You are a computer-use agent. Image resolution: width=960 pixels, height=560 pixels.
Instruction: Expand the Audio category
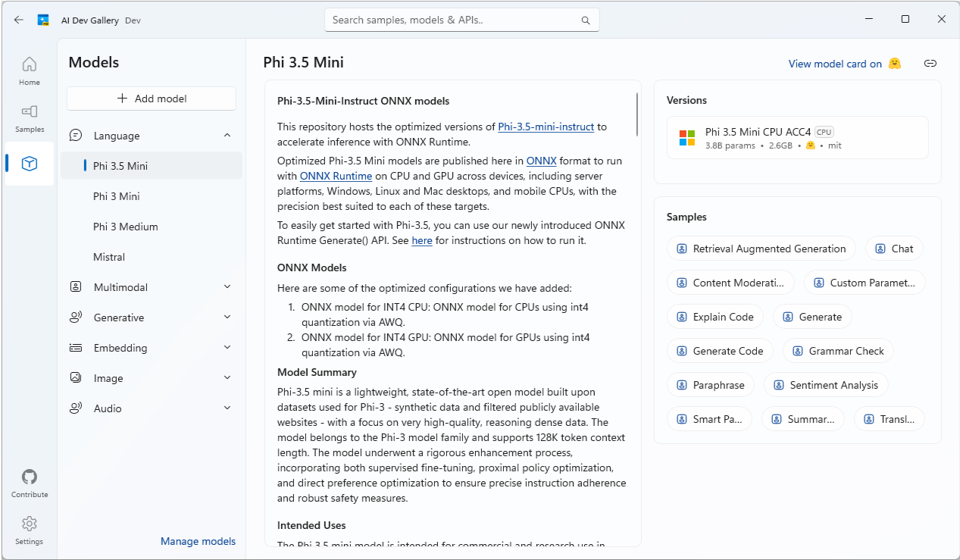point(227,408)
